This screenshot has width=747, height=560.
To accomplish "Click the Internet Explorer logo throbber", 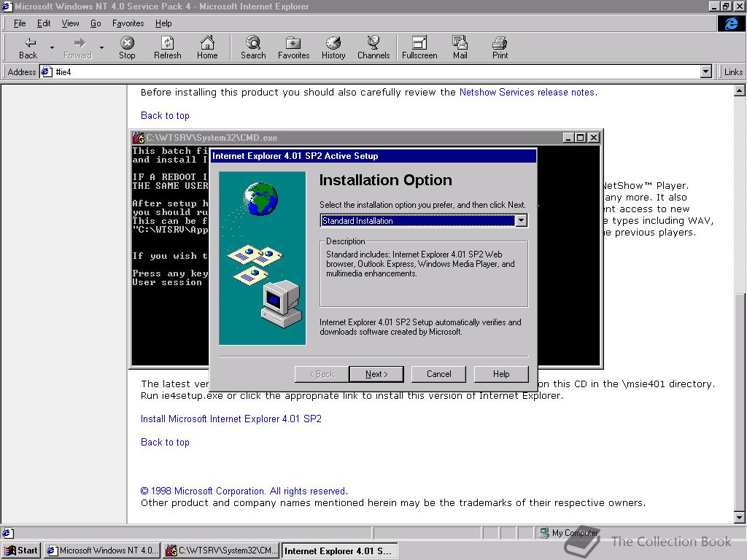I will click(731, 23).
